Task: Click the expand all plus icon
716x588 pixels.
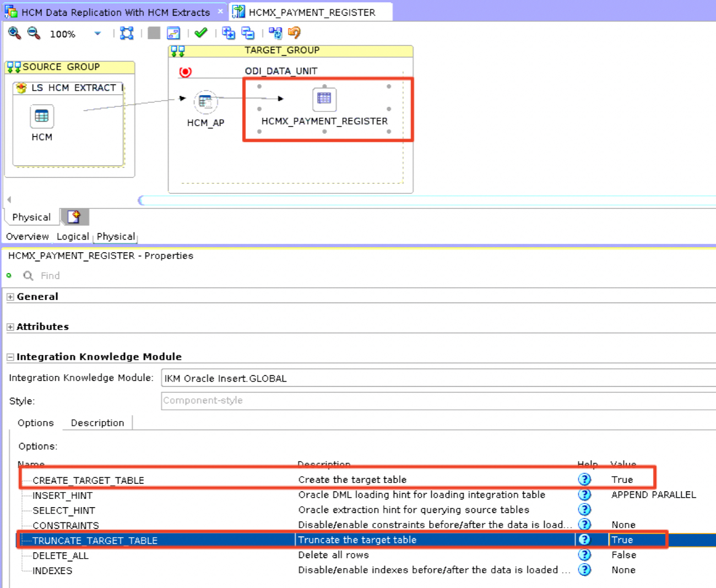Action: (x=228, y=34)
